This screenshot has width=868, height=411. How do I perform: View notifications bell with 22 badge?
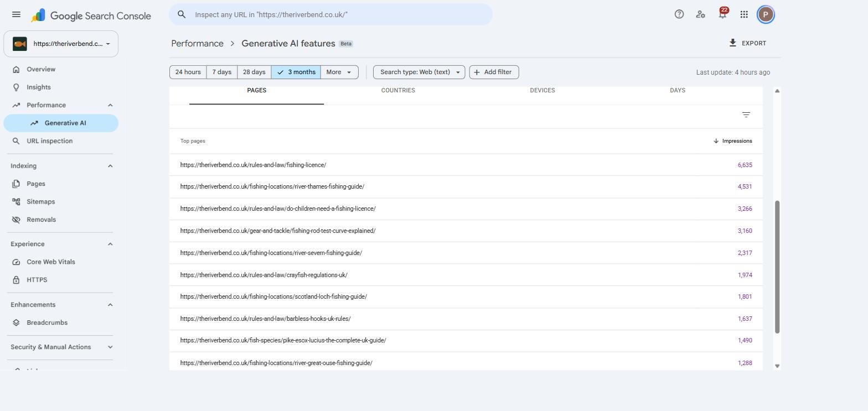(x=722, y=14)
